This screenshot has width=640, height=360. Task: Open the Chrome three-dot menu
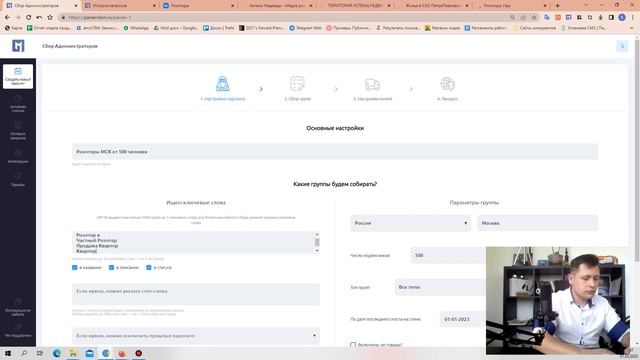tap(633, 18)
